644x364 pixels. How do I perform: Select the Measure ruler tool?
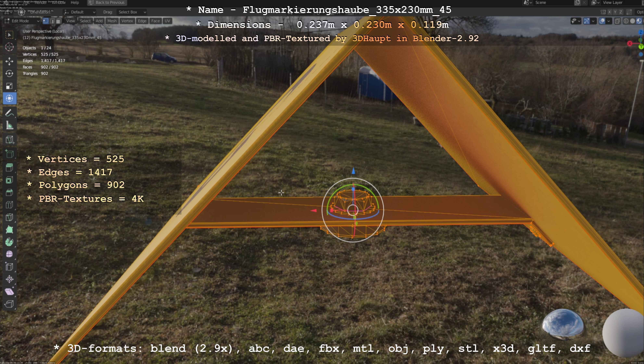(x=9, y=125)
